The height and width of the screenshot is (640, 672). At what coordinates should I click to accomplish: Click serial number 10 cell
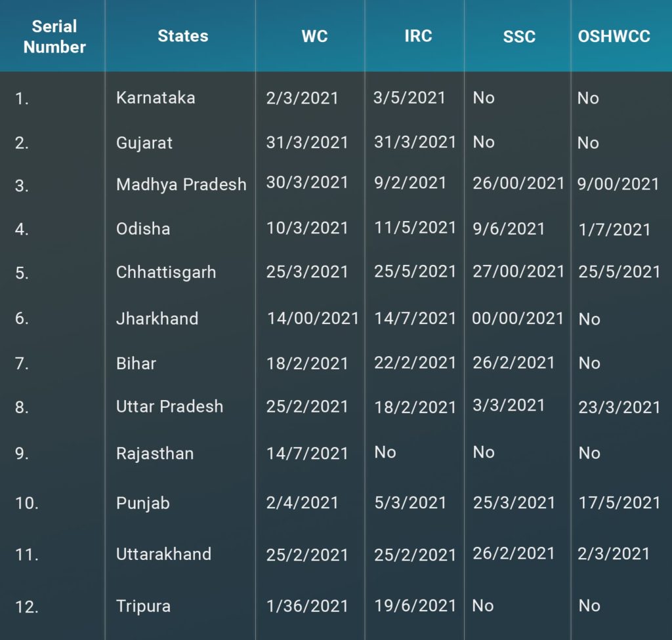[x=26, y=503]
